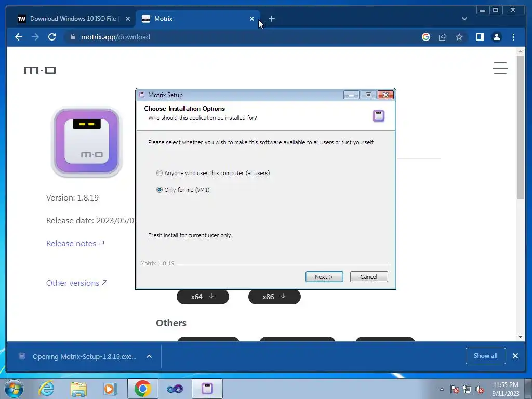532x399 pixels.
Task: Click the m-o Motrix site logo
Action: tap(39, 70)
